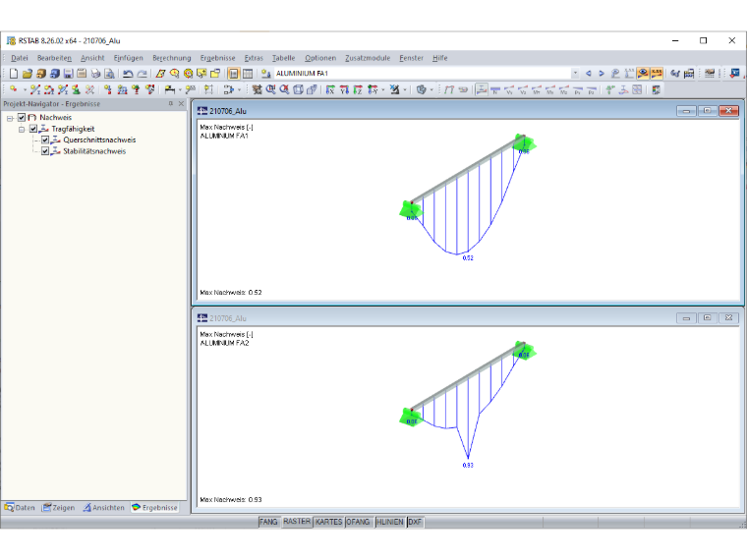Show shear force Vz diagram
747x560 pixels.
tap(523, 89)
